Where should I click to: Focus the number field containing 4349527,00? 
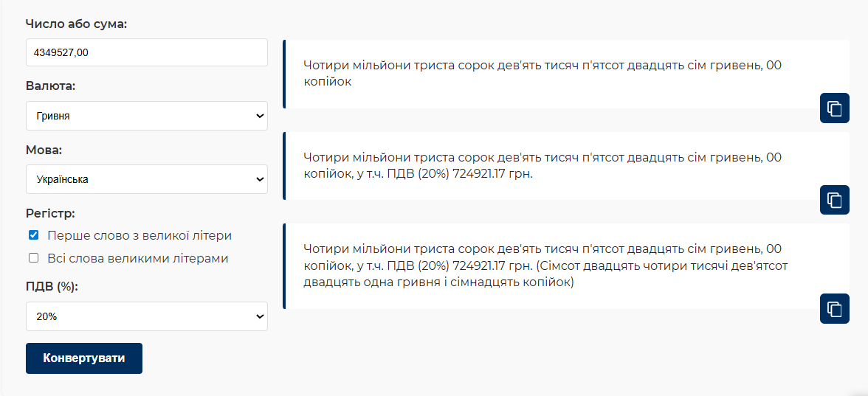pos(146,52)
